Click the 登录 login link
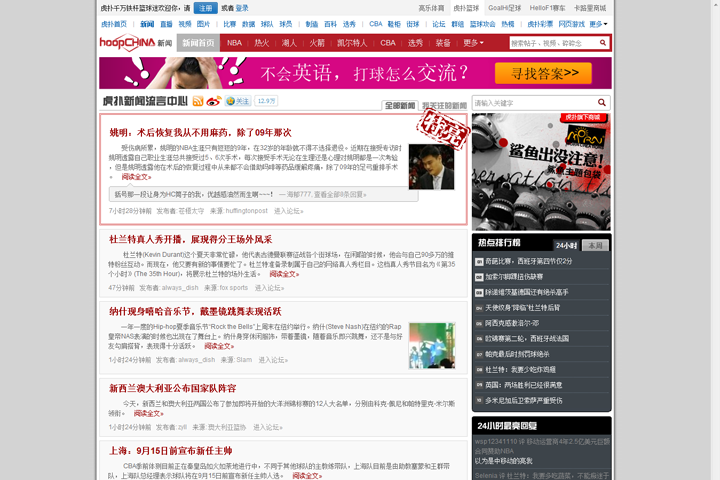 click(242, 7)
